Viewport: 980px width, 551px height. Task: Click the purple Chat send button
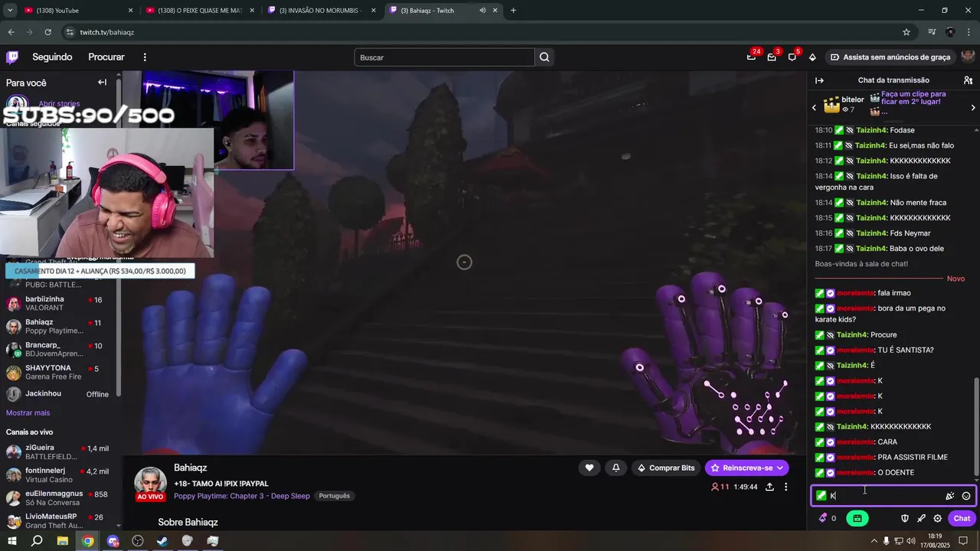tap(962, 518)
